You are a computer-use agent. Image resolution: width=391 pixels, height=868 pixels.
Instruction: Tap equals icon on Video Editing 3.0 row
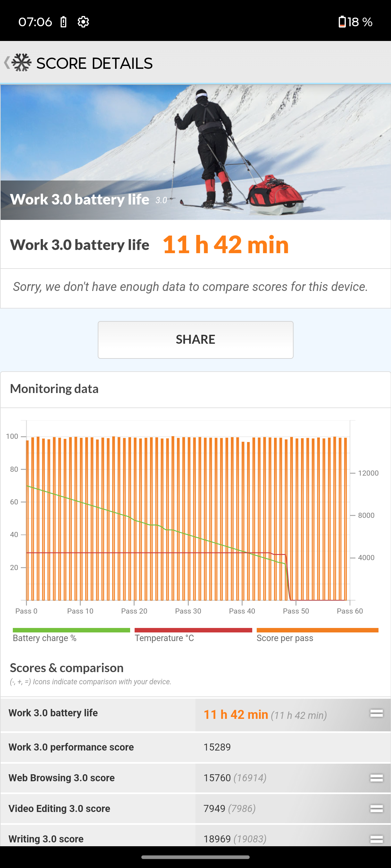pyautogui.click(x=376, y=808)
